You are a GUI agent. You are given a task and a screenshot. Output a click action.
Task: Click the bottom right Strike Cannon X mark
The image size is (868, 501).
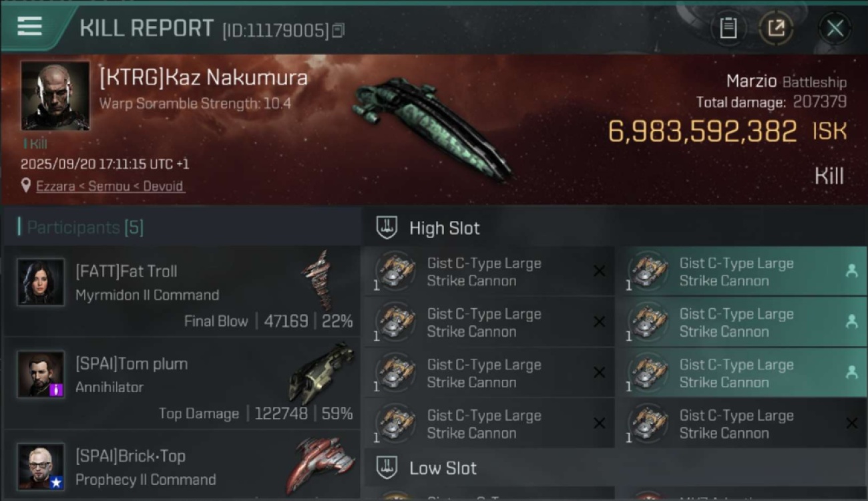[x=851, y=423]
